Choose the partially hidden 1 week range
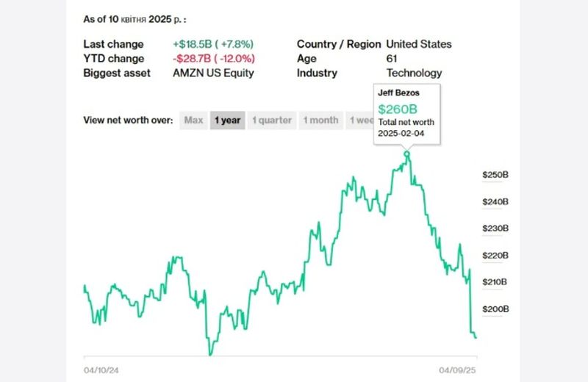The image size is (588, 382). (x=360, y=120)
